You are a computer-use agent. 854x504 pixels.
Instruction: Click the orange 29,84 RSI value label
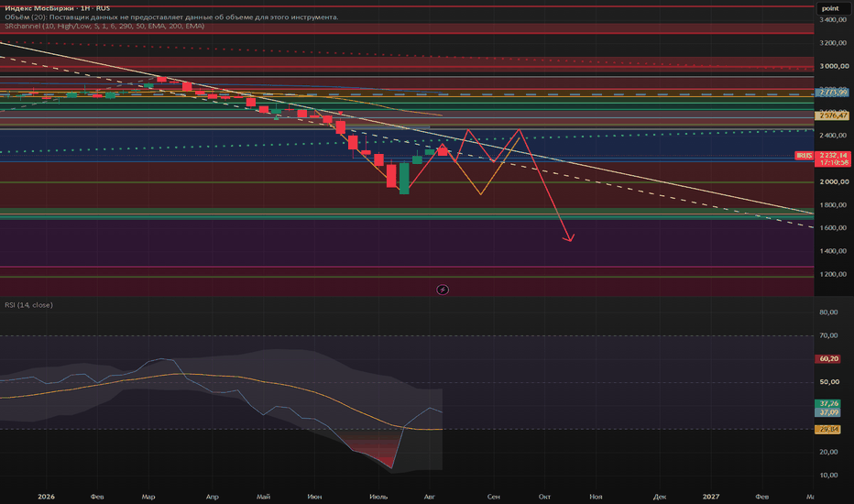click(827, 430)
